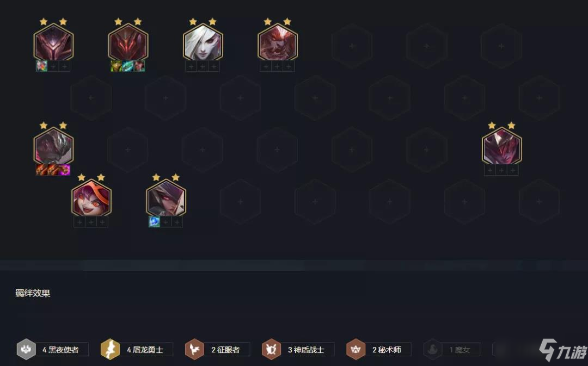Click the first empty hex in second board row
The height and width of the screenshot is (366, 588).
(91, 98)
